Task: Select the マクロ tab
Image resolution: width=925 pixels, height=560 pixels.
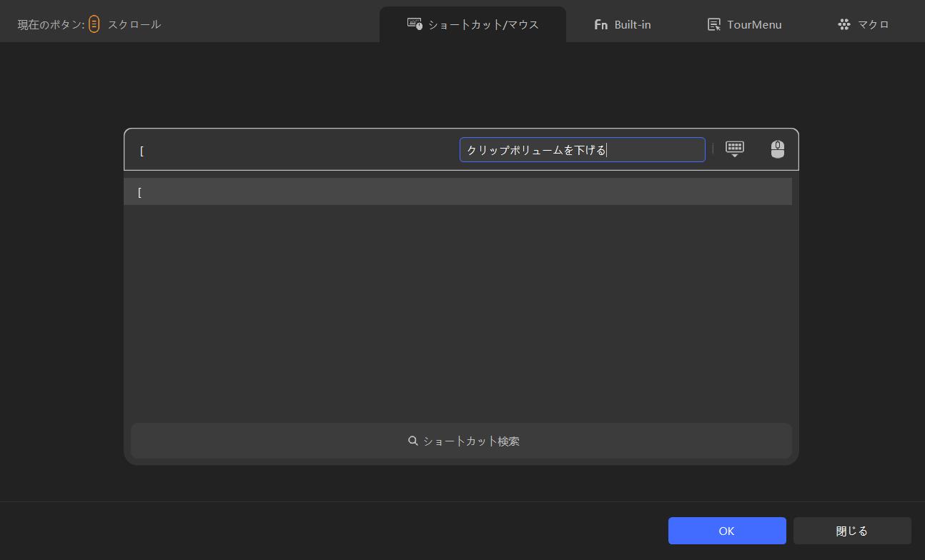Action: click(x=863, y=24)
